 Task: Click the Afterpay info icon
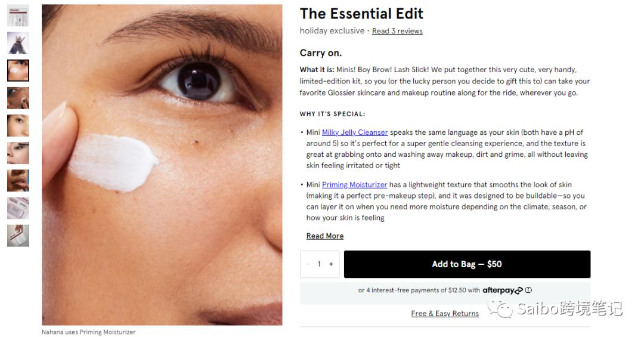pyautogui.click(x=528, y=290)
